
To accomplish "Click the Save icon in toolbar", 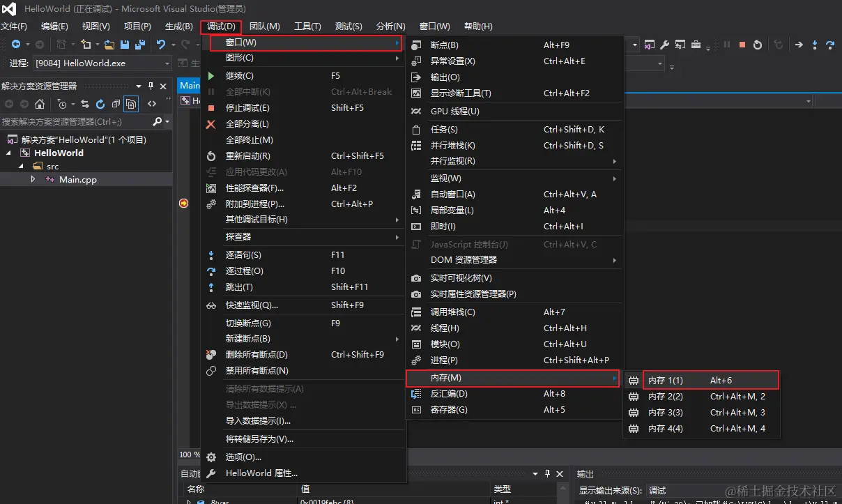I will click(x=125, y=45).
